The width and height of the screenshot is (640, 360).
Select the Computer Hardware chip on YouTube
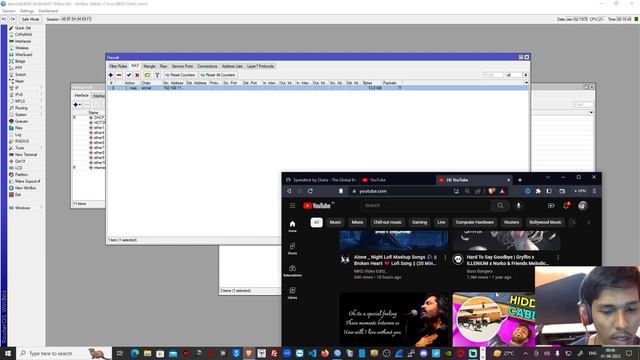point(475,222)
